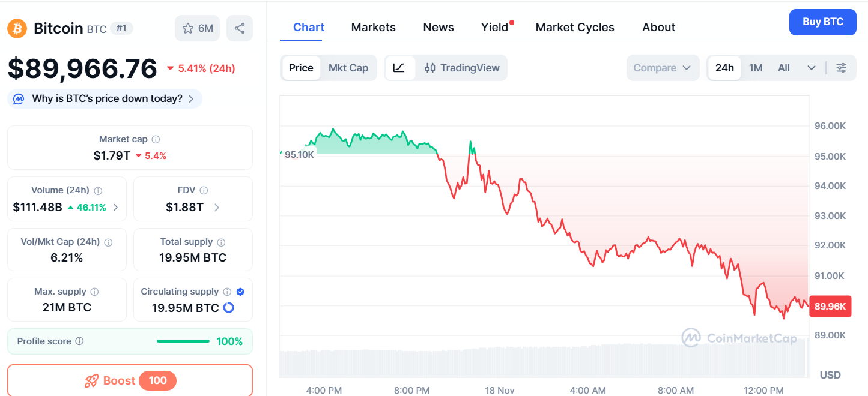Open the chart settings sliders icon
The image size is (868, 396).
[842, 68]
